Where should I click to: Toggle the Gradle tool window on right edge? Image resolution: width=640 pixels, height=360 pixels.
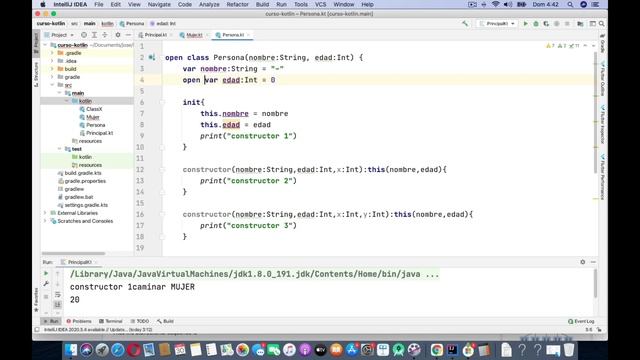point(602,43)
